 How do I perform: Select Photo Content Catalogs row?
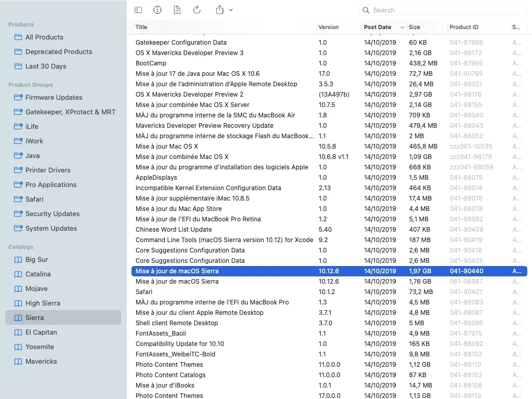click(329, 375)
